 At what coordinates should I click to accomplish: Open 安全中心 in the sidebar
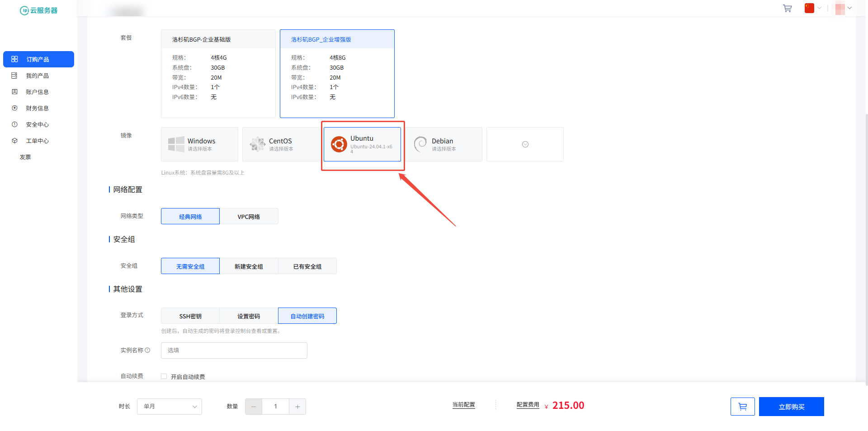coord(37,124)
